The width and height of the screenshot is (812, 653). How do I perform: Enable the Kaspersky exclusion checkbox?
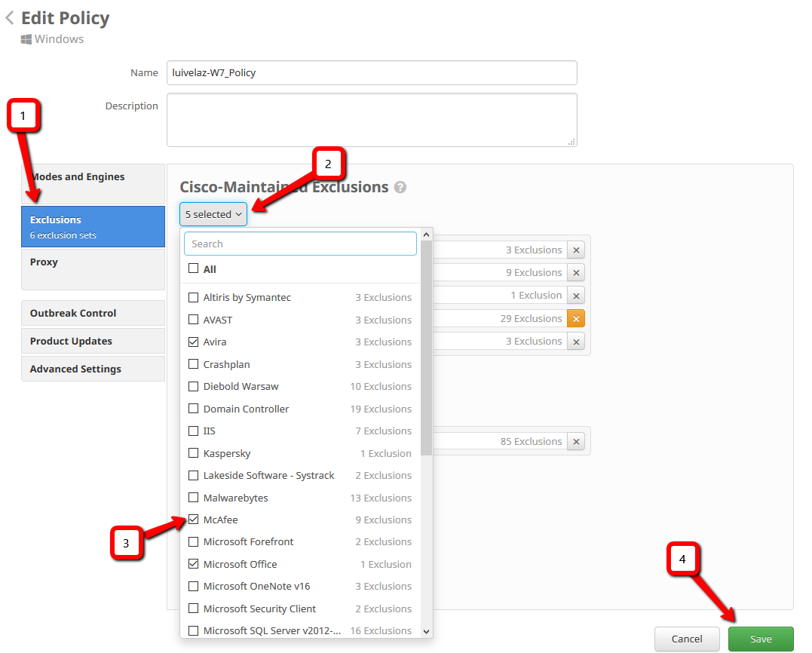194,453
